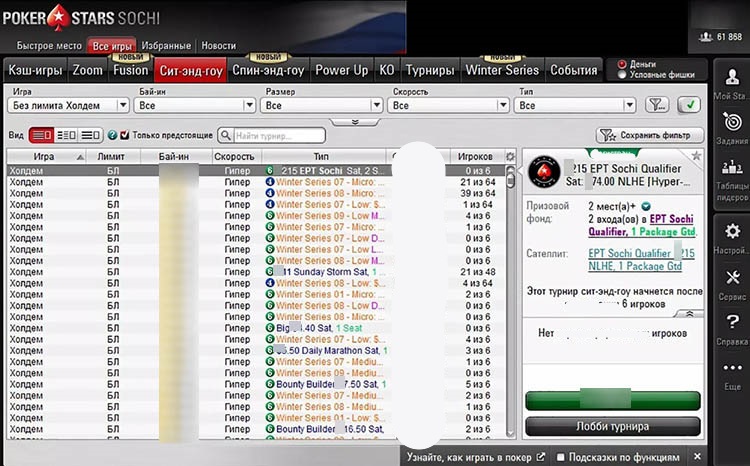Click seat icon of Bounty Builder 7.50 Sat row

(x=270, y=384)
